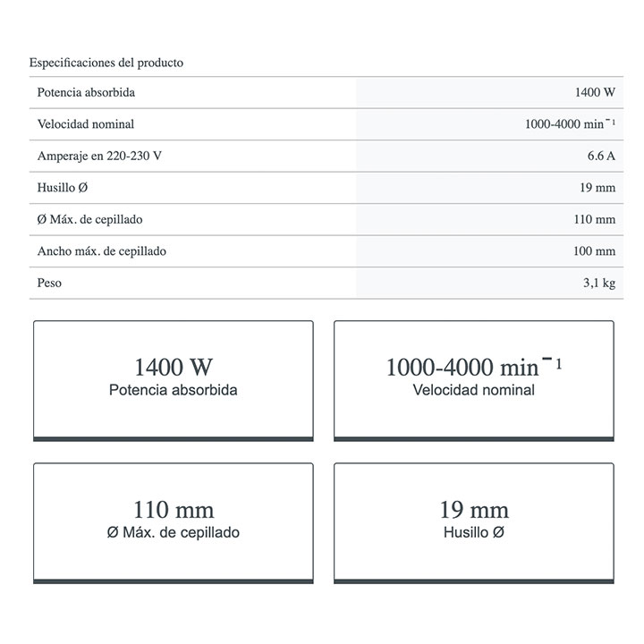Image resolution: width=644 pixels, height=644 pixels.
Task: Select the 'Ancho máx. de cepillado' row label
Action: (101, 251)
